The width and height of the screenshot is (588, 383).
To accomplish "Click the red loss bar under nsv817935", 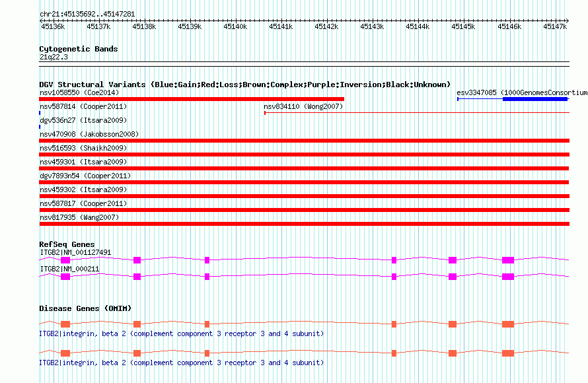I will pos(304,224).
